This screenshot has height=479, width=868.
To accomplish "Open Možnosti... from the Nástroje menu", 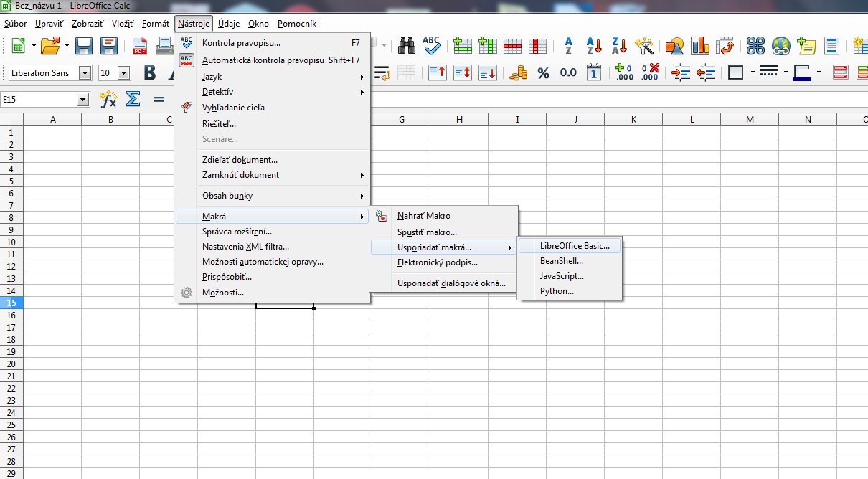I will coord(273,293).
